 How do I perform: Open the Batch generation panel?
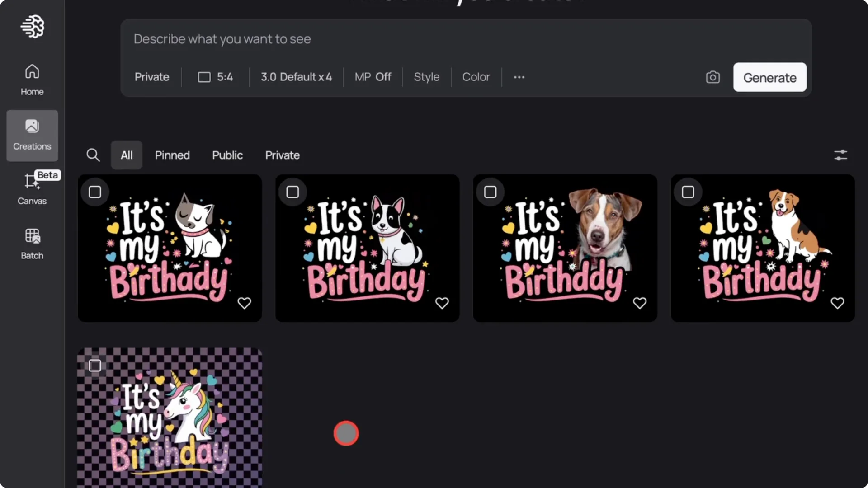tap(32, 243)
